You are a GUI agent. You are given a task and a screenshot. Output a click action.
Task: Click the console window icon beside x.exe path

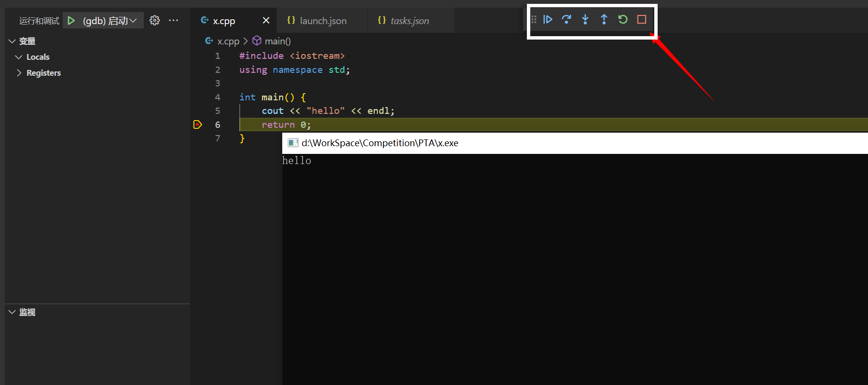(x=293, y=143)
